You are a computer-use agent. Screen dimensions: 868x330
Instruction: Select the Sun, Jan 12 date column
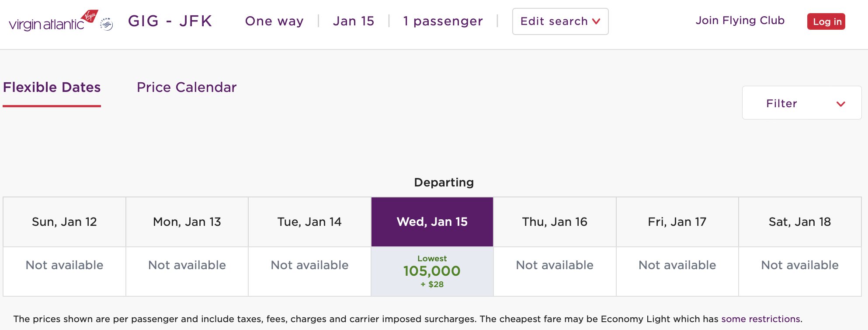64,222
